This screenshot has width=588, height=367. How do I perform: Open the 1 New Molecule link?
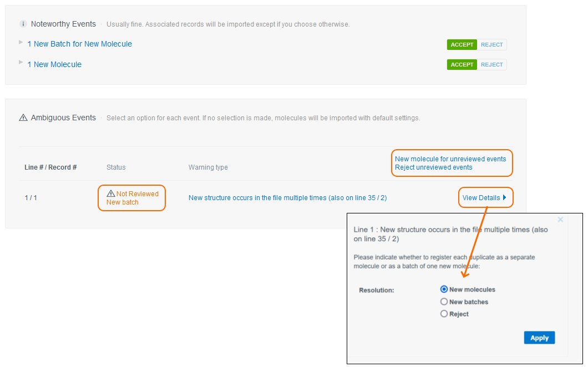click(x=54, y=64)
